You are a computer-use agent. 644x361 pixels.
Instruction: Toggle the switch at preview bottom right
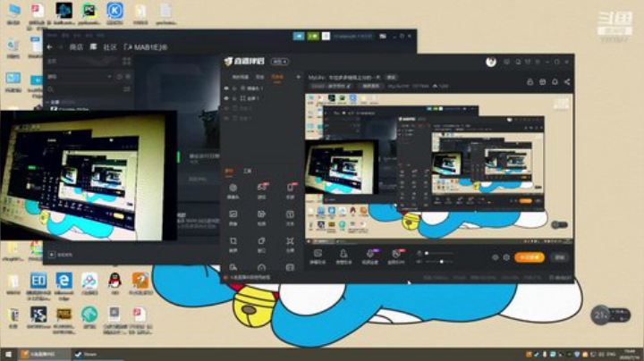coord(559,225)
